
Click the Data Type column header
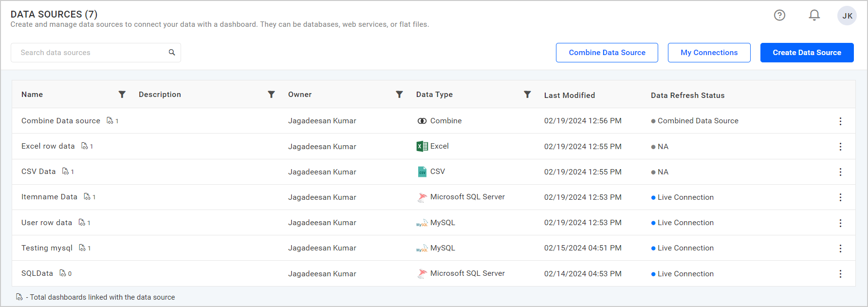pyautogui.click(x=434, y=94)
